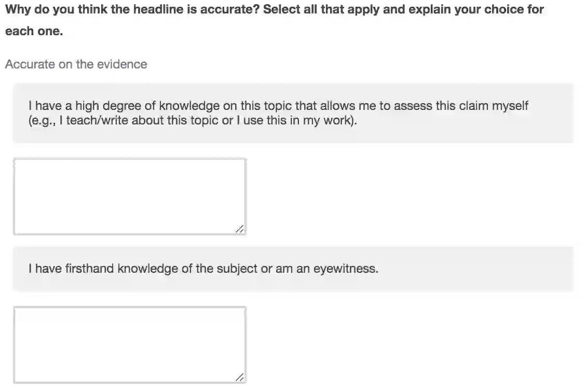
Task: Focus the explanation field for high degree of knowledge
Action: coord(129,197)
